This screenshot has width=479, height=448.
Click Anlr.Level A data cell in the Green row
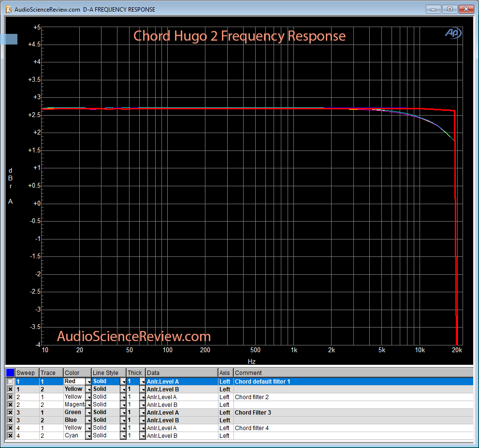pos(182,413)
